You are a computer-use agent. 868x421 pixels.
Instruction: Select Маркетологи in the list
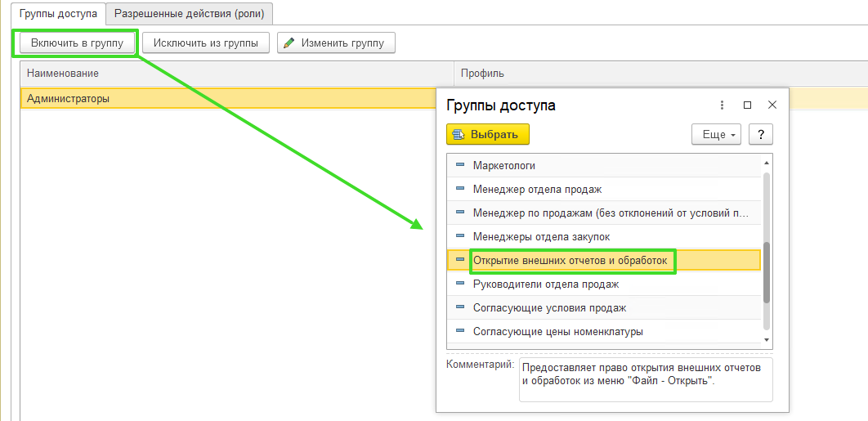[604, 165]
